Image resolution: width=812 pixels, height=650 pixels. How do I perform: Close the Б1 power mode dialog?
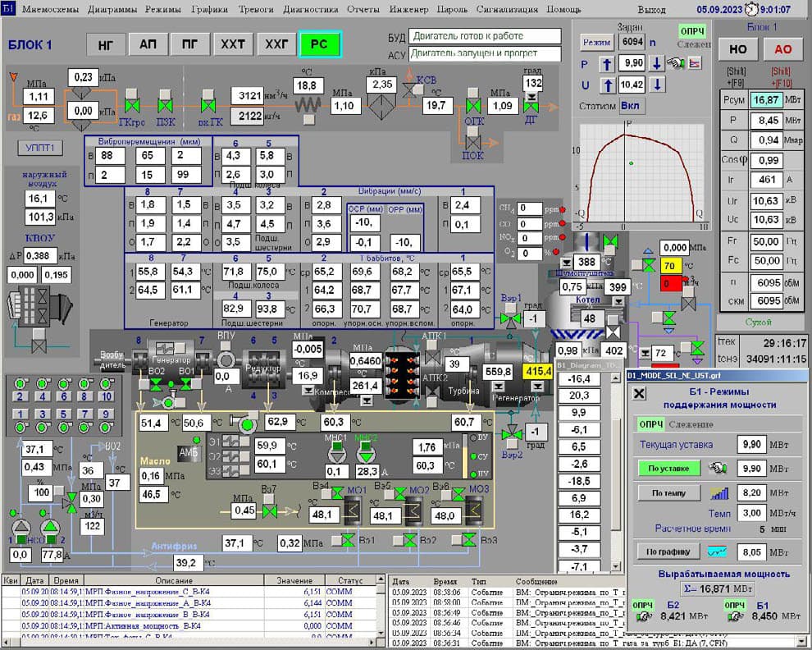coord(640,393)
